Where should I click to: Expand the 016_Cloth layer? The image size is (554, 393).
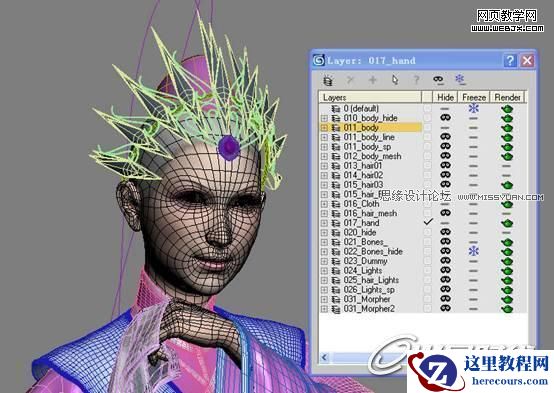tap(324, 204)
